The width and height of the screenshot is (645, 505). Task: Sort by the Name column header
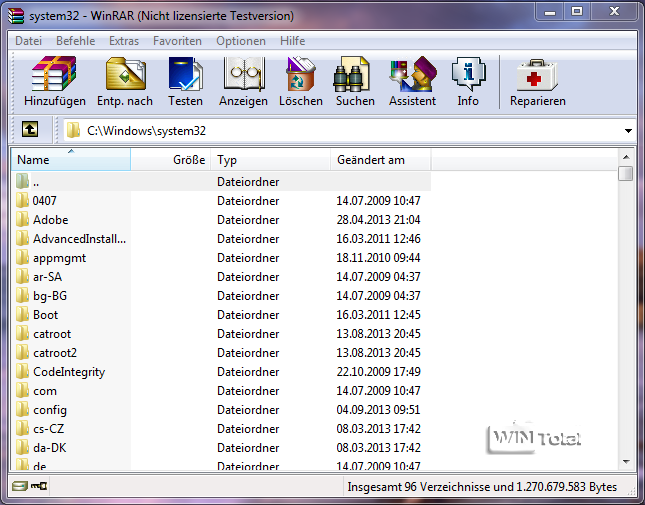click(x=71, y=160)
